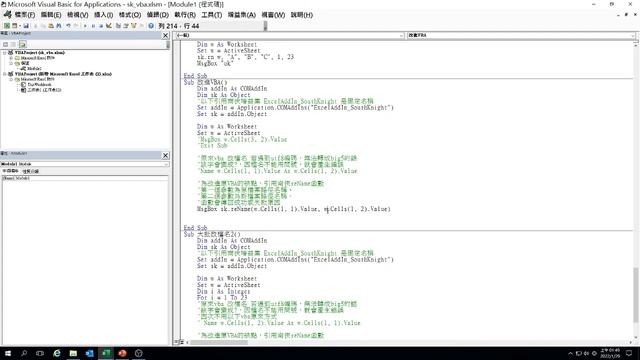
Task: Click the line "Dim addIn As COMAddIn" in Sub 改值VBA
Action: tap(232, 89)
